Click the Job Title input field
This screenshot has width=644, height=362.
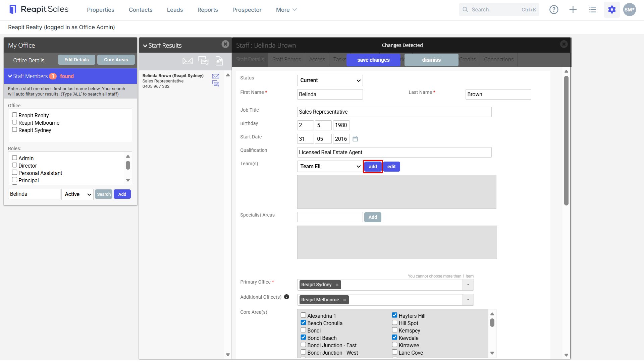(x=394, y=112)
